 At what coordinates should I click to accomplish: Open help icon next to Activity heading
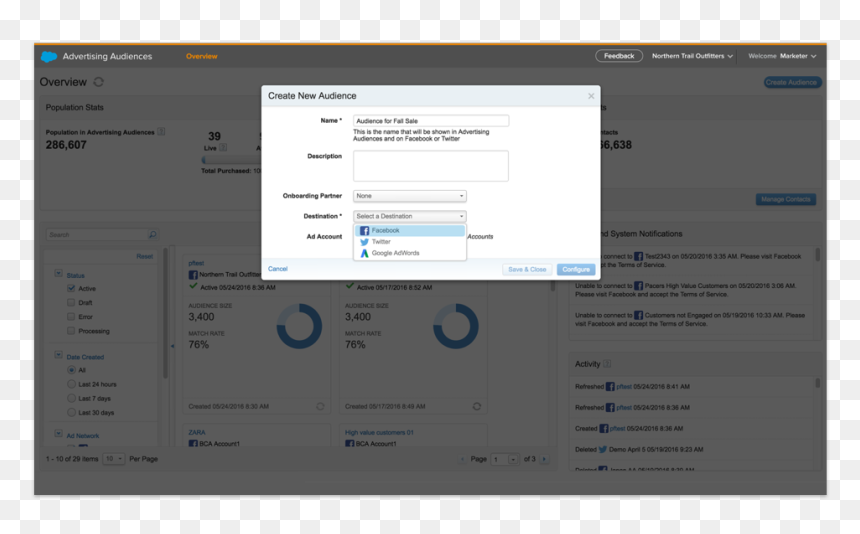point(607,363)
